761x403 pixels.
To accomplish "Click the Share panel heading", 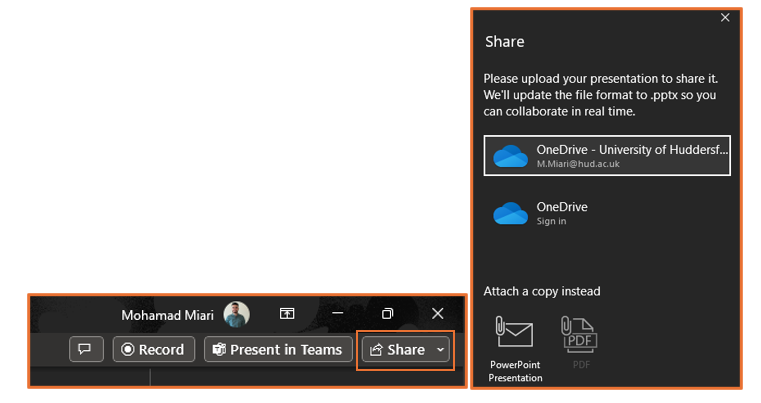I will (505, 42).
